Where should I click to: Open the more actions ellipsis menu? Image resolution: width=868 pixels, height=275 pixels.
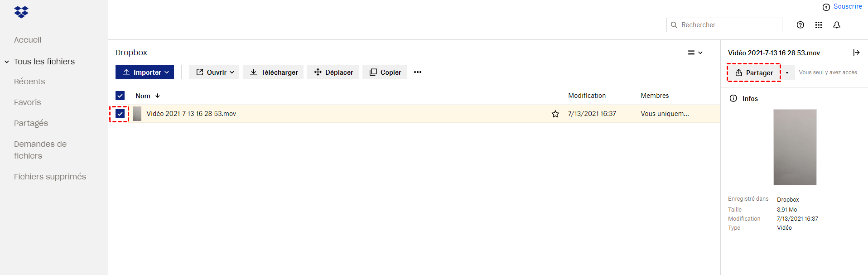[x=418, y=72]
